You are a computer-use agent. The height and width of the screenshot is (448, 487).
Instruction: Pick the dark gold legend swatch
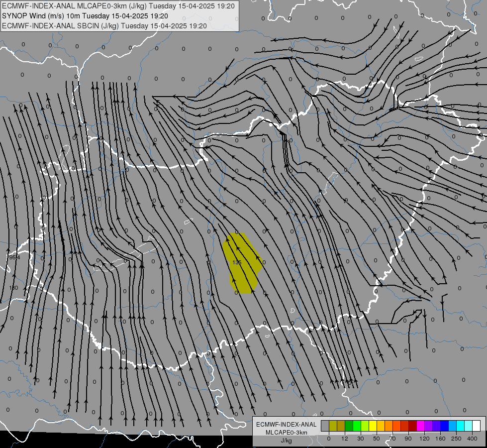pos(341,426)
